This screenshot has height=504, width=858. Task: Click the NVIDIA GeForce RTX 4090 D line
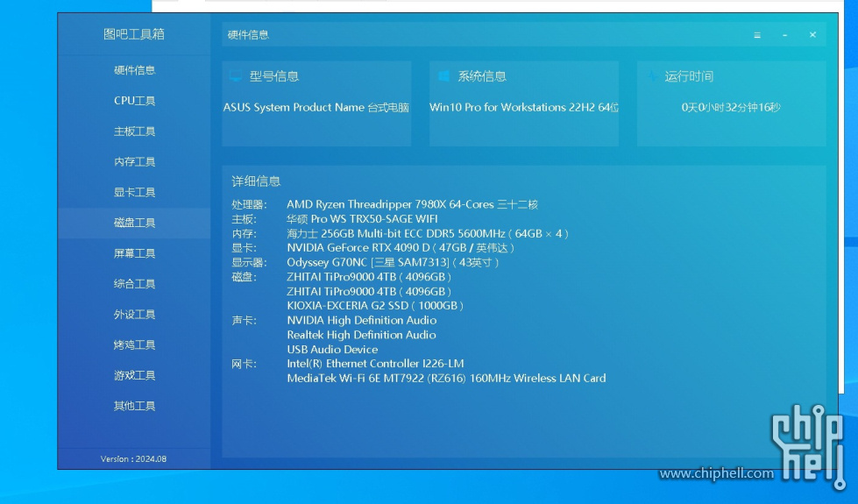pyautogui.click(x=401, y=248)
